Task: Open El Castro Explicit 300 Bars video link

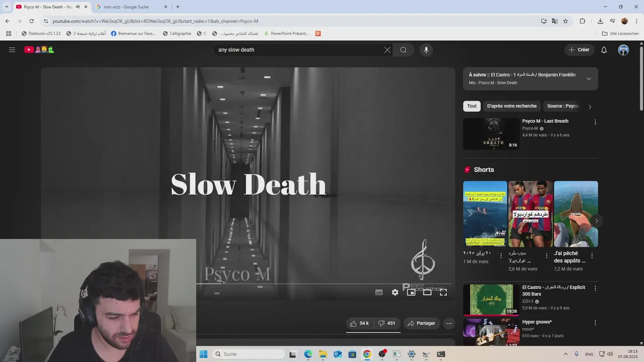Action: click(553, 291)
